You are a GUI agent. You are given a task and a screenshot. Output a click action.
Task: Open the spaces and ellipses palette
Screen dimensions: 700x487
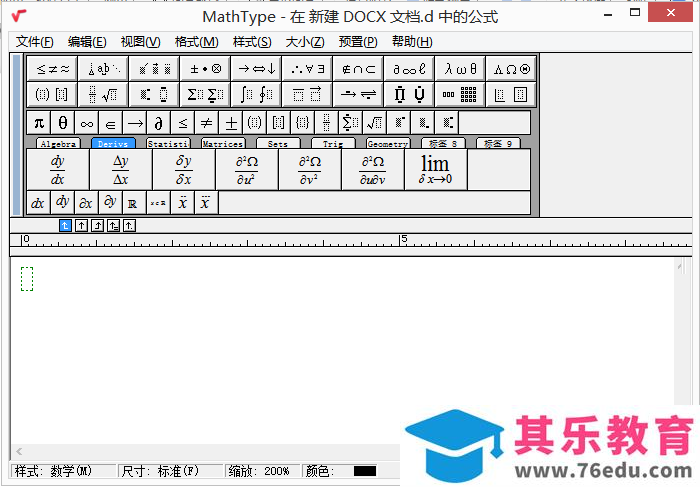(103, 69)
